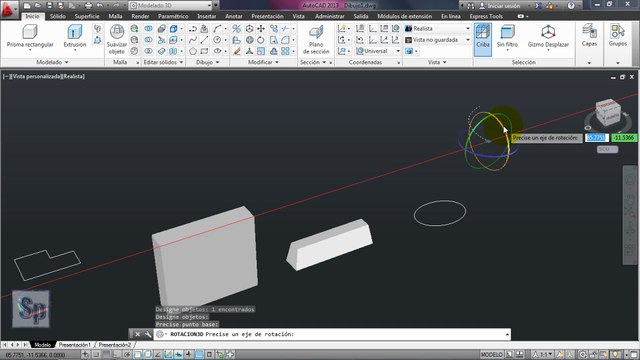Click the Undo arrow in quick access toolbar
This screenshot has height=360, width=640.
point(100,6)
